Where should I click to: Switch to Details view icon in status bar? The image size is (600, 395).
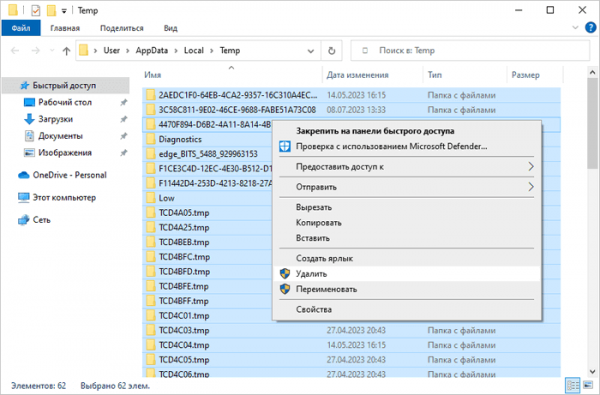pyautogui.click(x=572, y=385)
